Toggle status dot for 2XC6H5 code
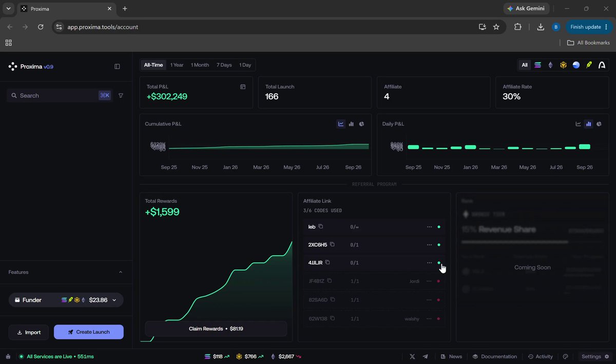 [x=439, y=245]
